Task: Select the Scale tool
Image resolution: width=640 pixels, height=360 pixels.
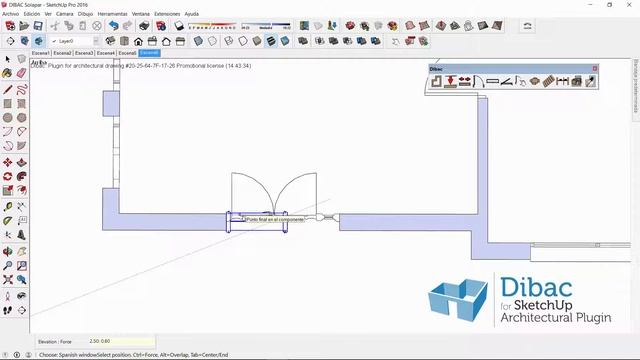Action: click(7, 190)
